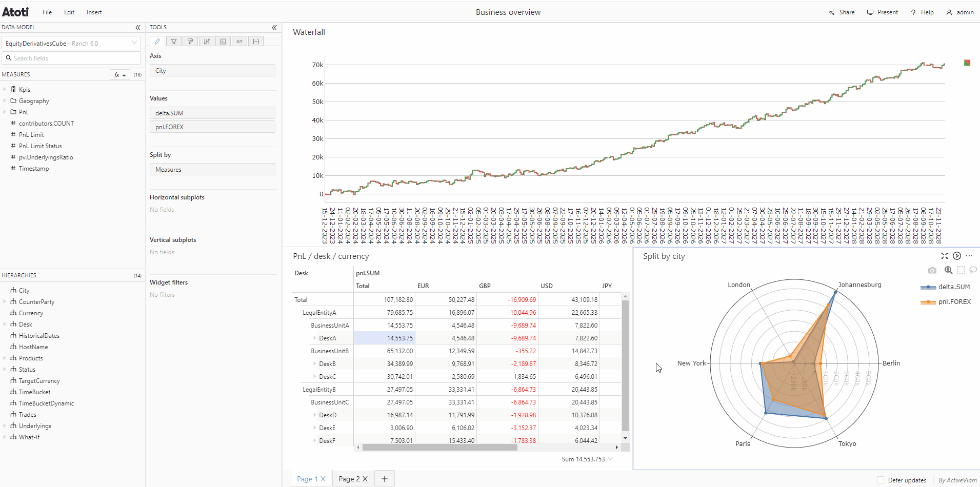Start Present mode
980x487 pixels.
883,12
